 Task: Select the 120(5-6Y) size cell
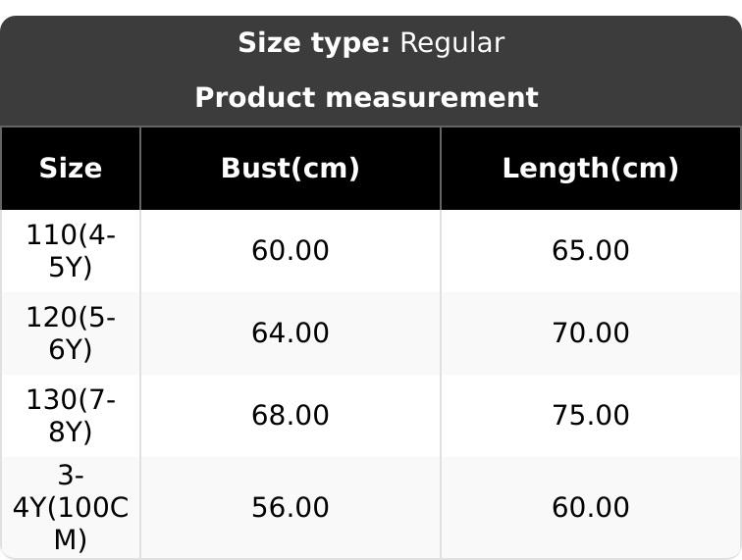coord(71,333)
